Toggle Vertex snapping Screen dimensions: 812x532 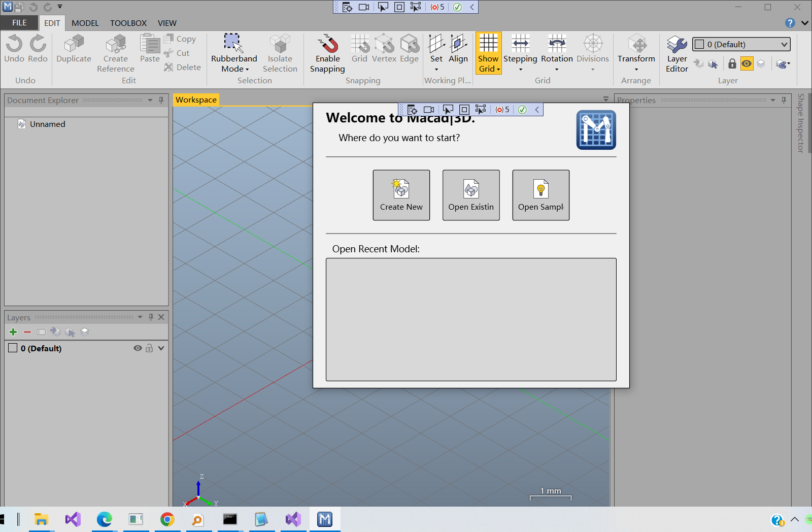click(384, 49)
